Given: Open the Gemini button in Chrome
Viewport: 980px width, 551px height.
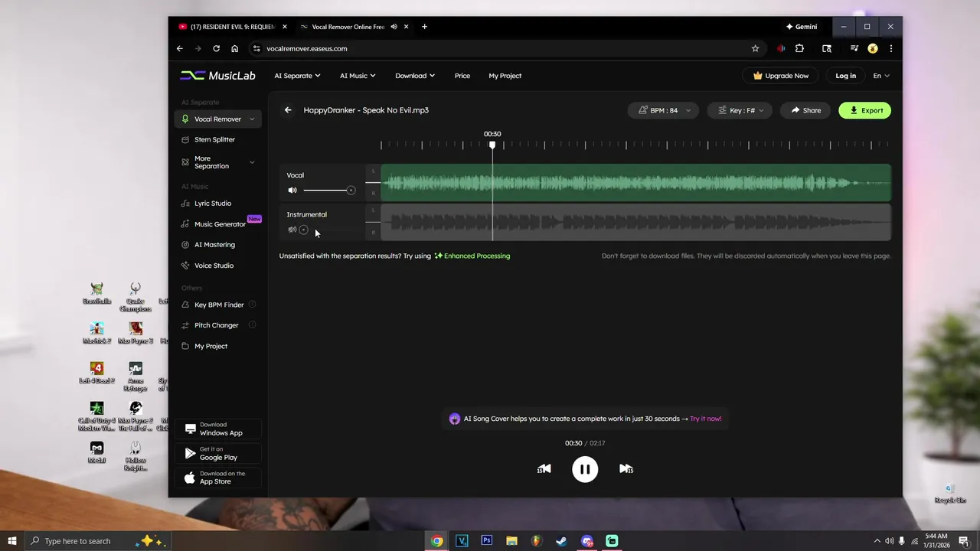Looking at the screenshot, I should (x=802, y=27).
